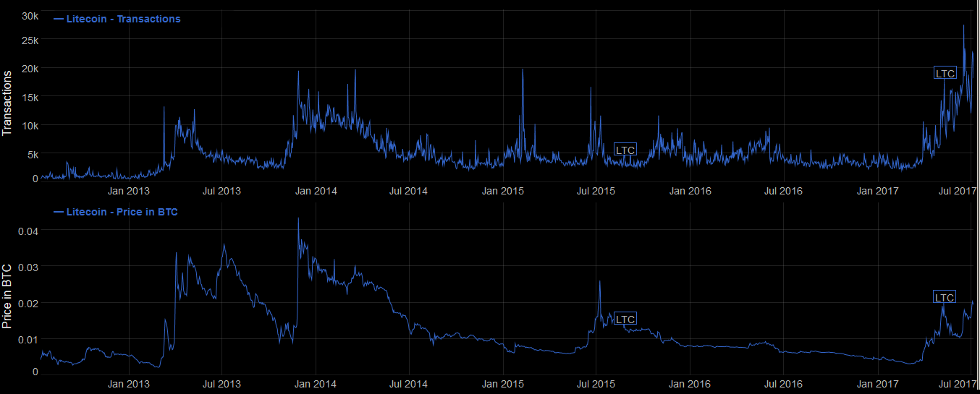Click Jul 2013 under the Price in BTC chart
The height and width of the screenshot is (394, 980).
tap(221, 383)
